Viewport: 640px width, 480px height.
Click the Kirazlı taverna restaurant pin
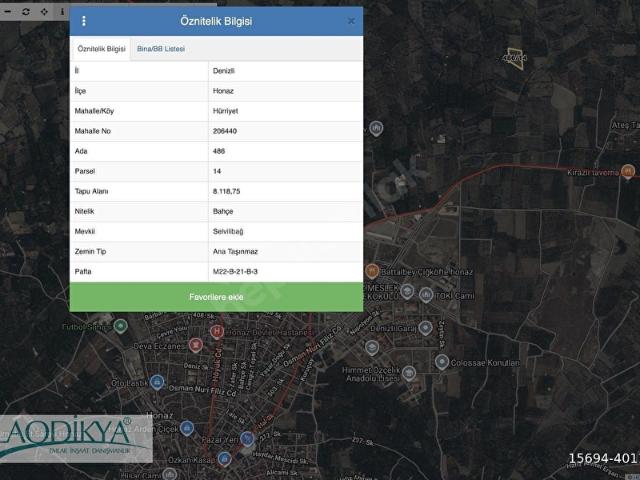pos(628,171)
